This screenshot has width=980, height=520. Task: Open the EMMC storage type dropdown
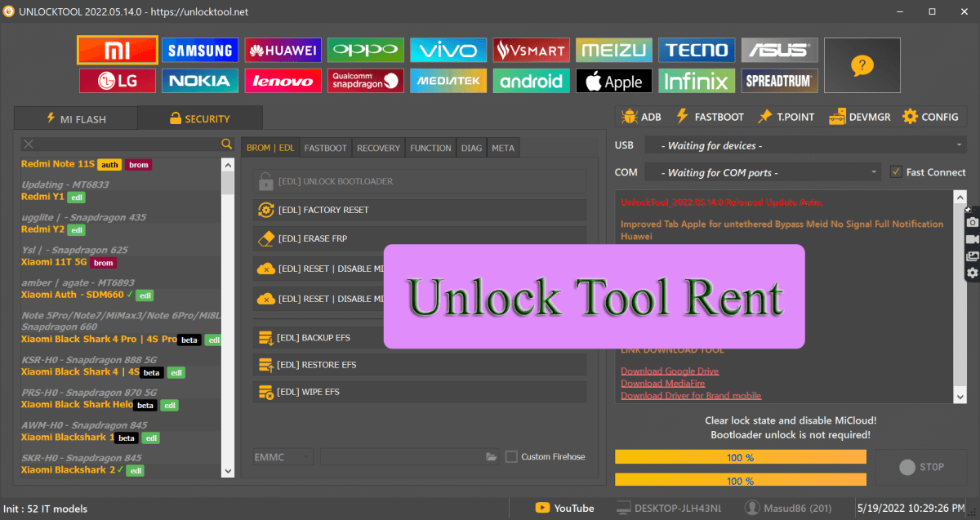(x=282, y=456)
